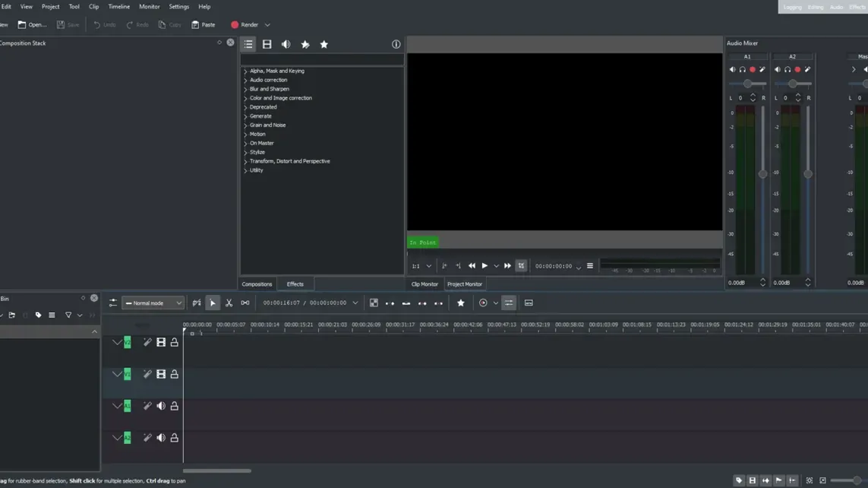Click the subtitle tool icon in timeline toolbar
Screen dimensions: 868x488
click(529, 303)
